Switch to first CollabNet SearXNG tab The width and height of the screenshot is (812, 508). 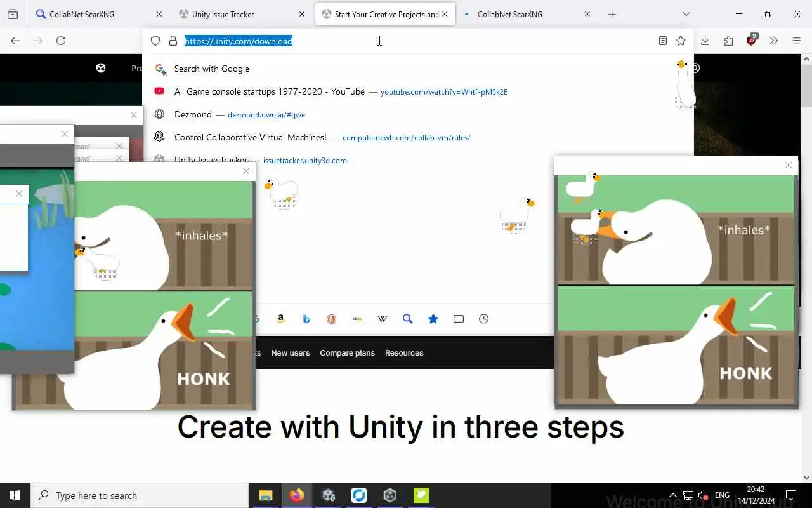(92, 14)
